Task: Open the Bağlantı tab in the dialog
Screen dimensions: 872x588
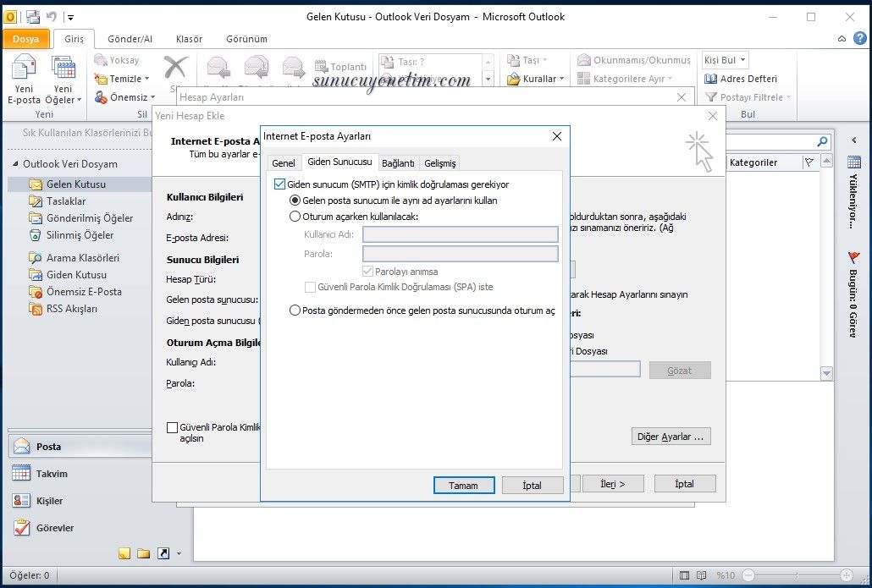Action: click(x=398, y=162)
